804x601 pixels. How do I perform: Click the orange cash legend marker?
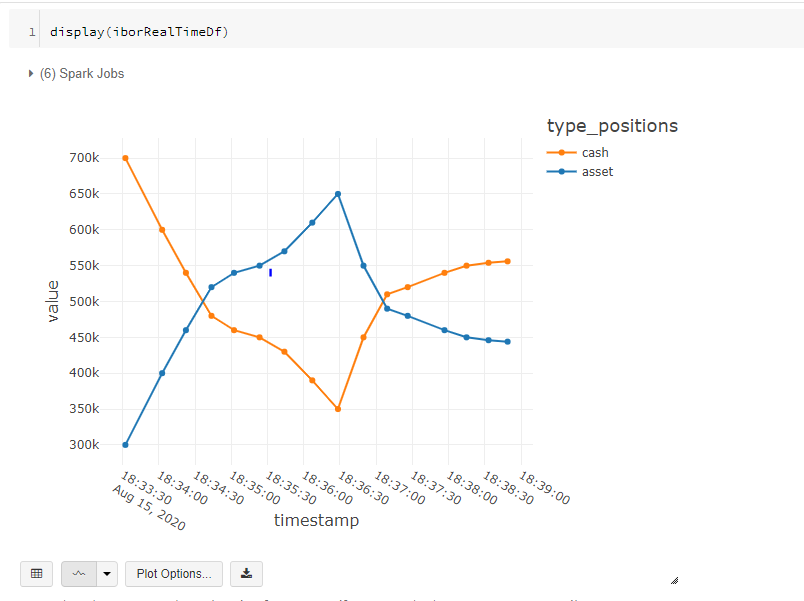click(561, 153)
